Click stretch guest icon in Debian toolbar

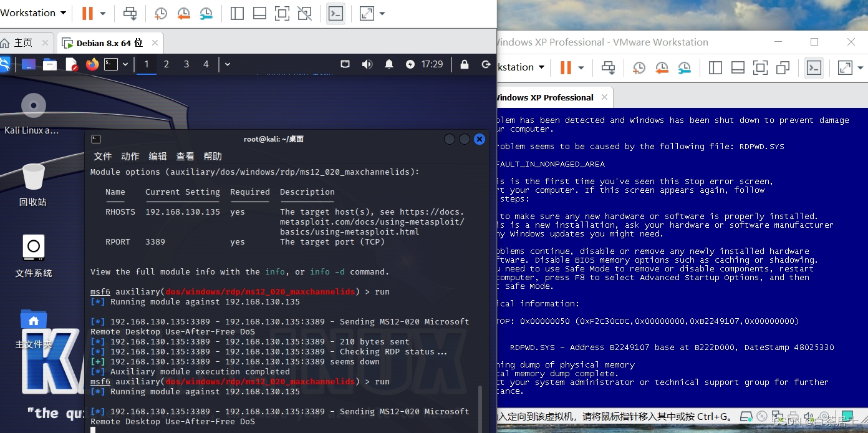pyautogui.click(x=367, y=13)
